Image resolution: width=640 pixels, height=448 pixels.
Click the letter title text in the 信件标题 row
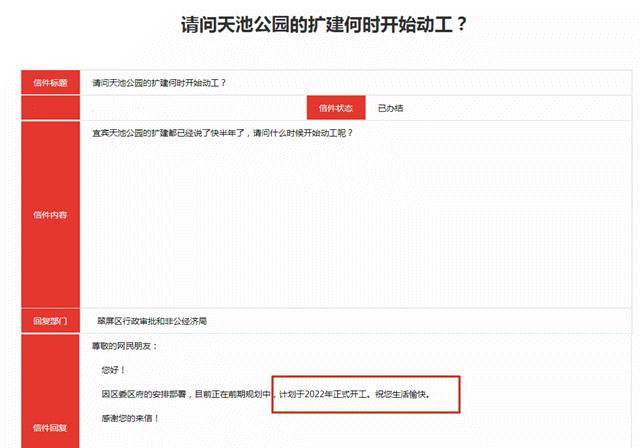pyautogui.click(x=159, y=83)
